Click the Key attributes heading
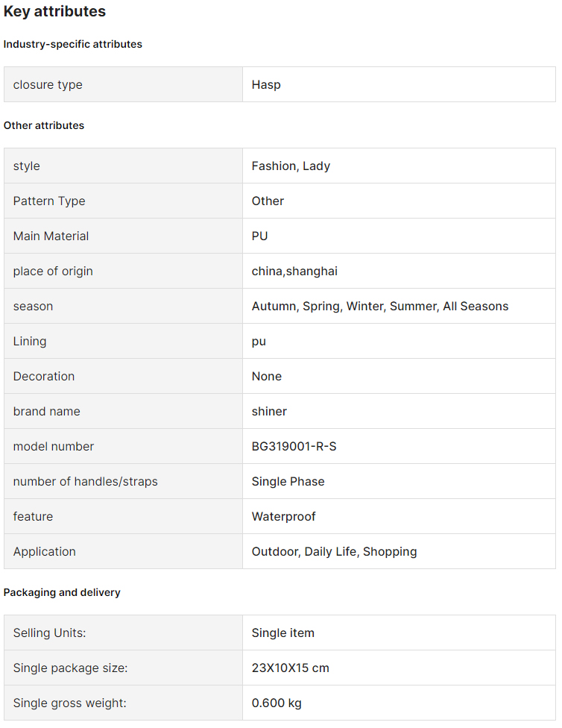Viewport: 562px width, 728px height. coord(54,11)
